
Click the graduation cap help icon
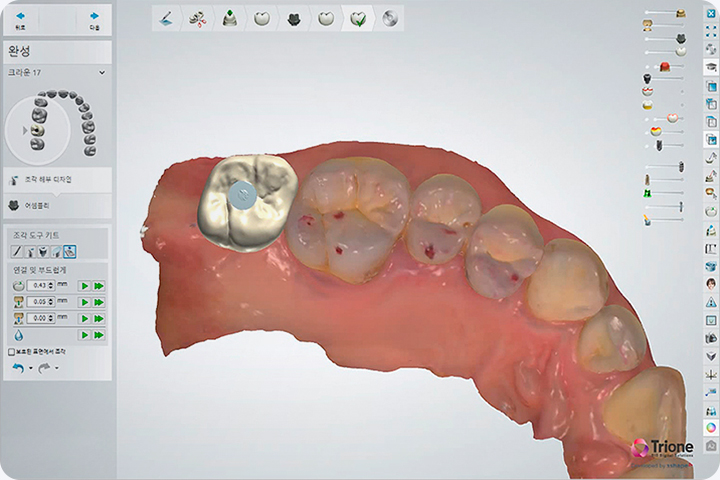(x=711, y=67)
